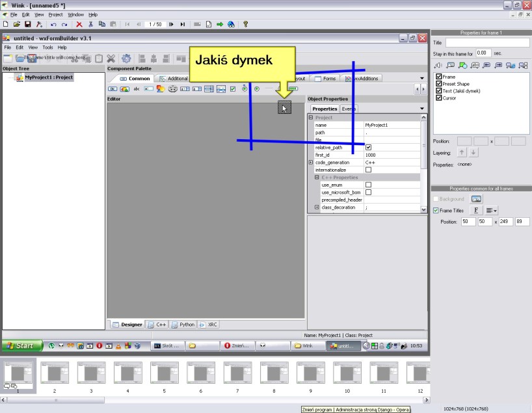Screen dimensions: 532x413
Task: Choose background image with picture icon button
Action: click(476, 199)
